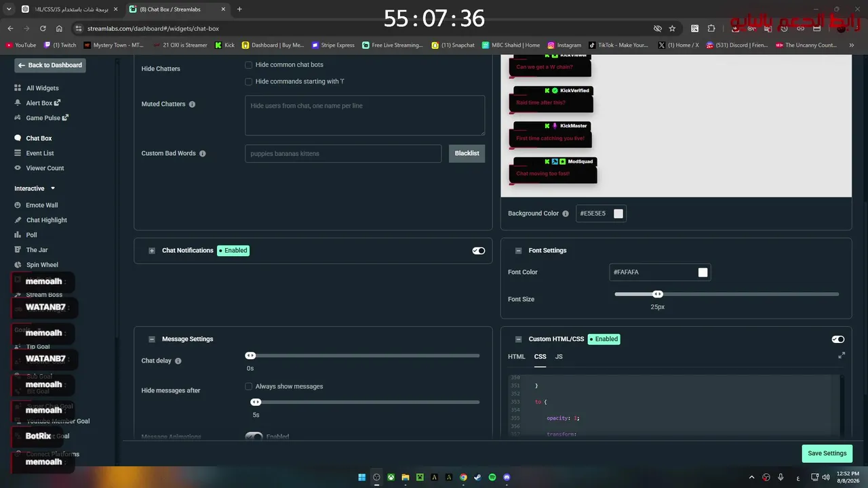Open Discord from the taskbar
The height and width of the screenshot is (488, 868).
click(x=507, y=477)
